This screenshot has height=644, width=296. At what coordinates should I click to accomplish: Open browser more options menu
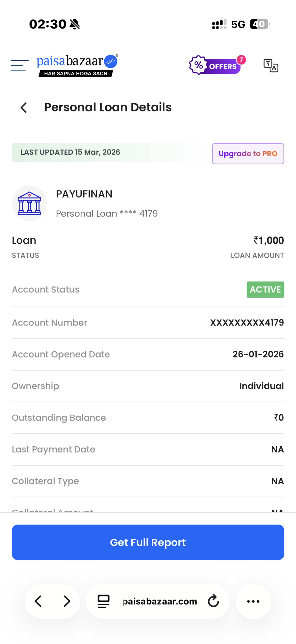[x=253, y=601]
